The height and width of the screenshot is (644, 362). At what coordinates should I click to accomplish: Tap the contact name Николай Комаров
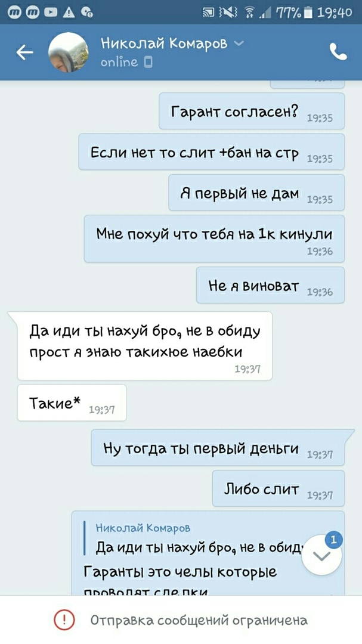click(x=164, y=43)
